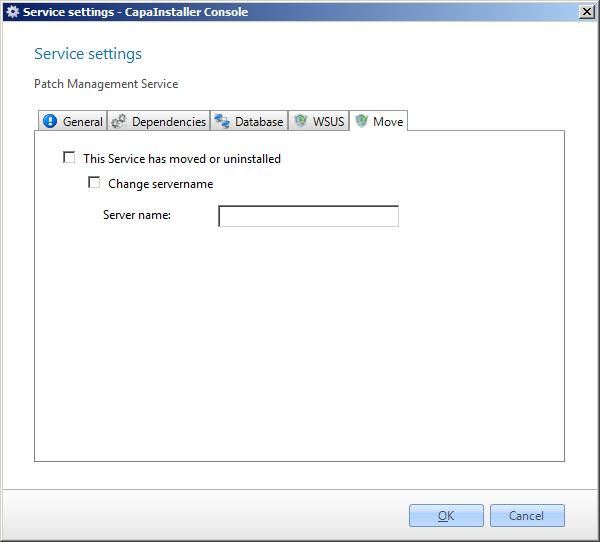Check 'This Service has moved or uninstalled'

tap(69, 157)
